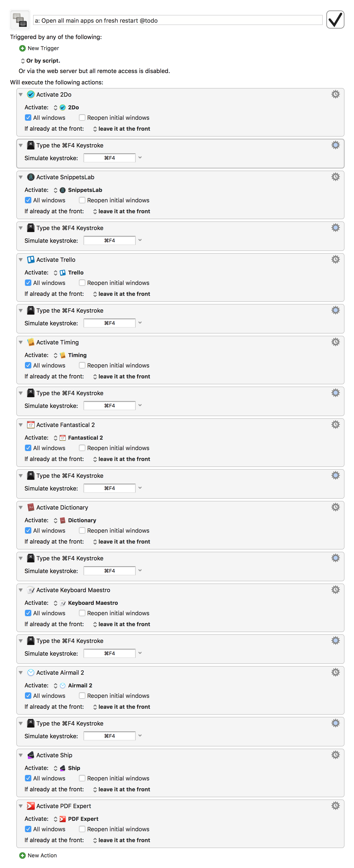Viewport: 354px width, 868px height.
Task: Open Dictionary's 'leave it at the front' popup
Action: tap(121, 542)
